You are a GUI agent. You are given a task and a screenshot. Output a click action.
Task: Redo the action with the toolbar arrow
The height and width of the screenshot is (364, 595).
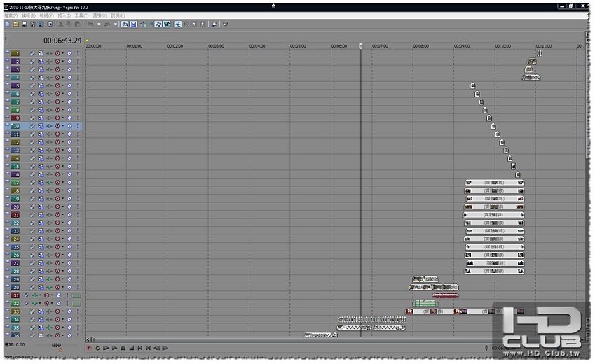point(107,24)
